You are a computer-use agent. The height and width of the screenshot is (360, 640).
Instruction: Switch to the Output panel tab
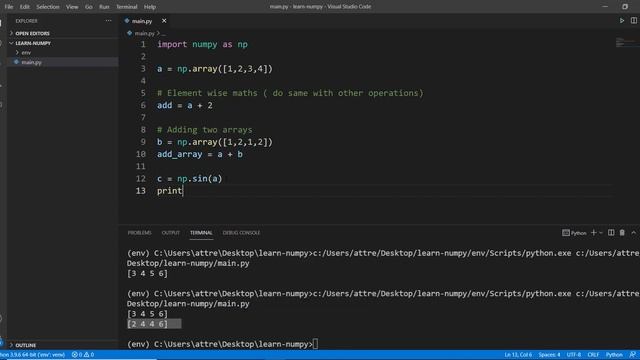[171, 233]
